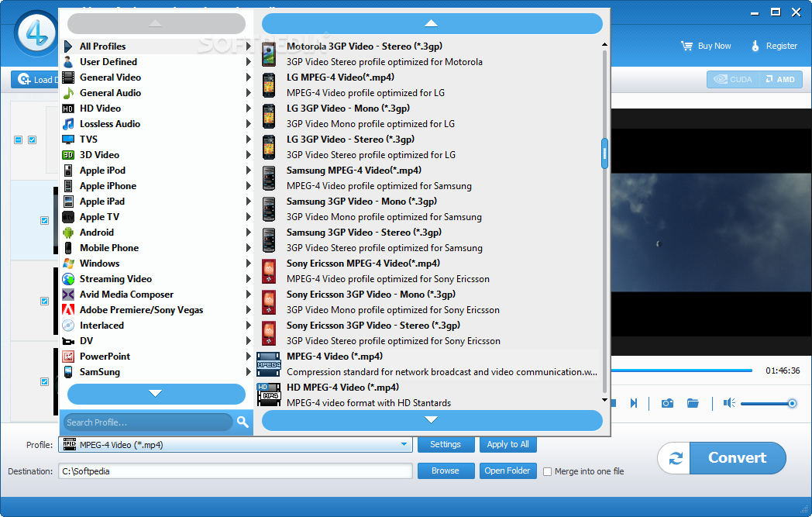Click the Destination path field
The image size is (812, 517).
click(x=236, y=471)
